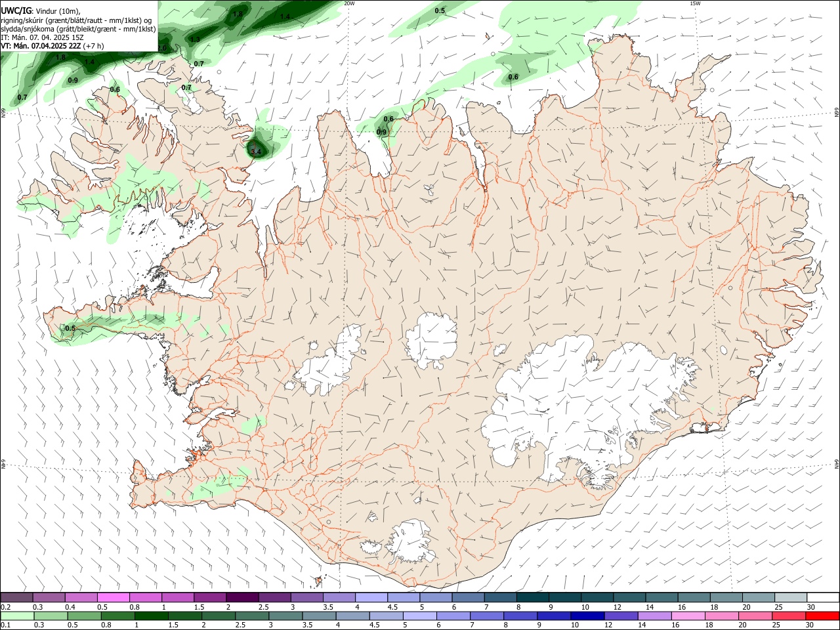Click the 0.5 value over the western peninsula
The image size is (840, 630).
[x=70, y=328]
